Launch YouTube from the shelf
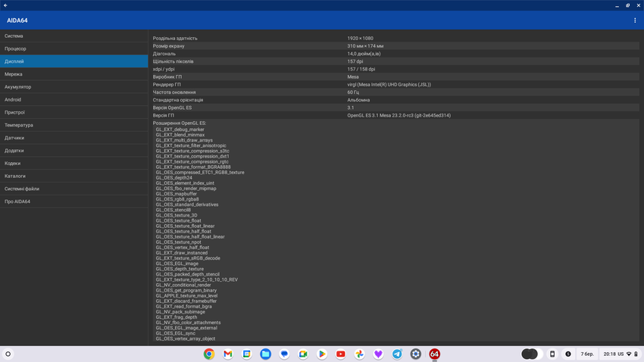 (x=341, y=354)
